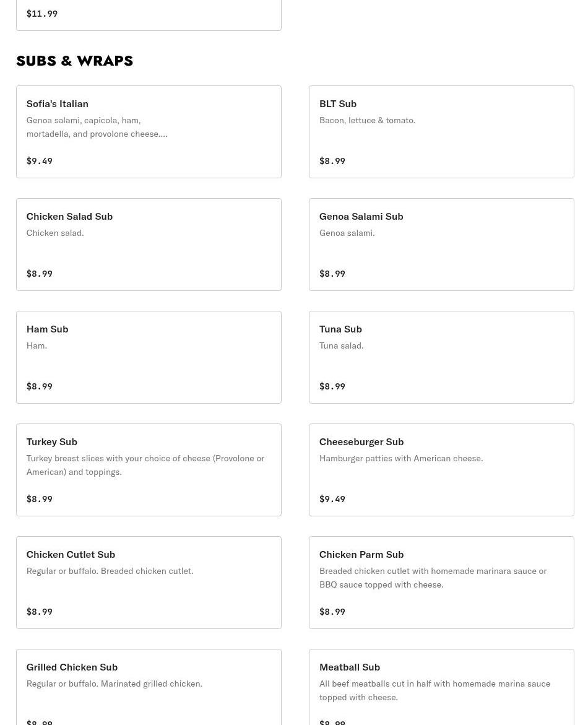
Task: Open the Genoa Salami Sub card
Action: pos(441,244)
